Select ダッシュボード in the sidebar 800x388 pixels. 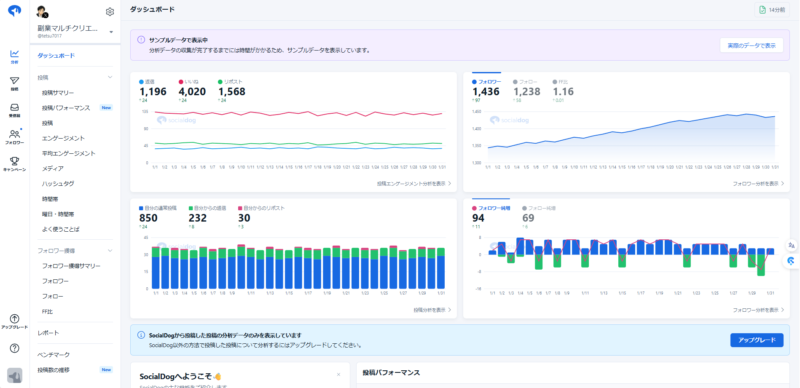tap(57, 56)
